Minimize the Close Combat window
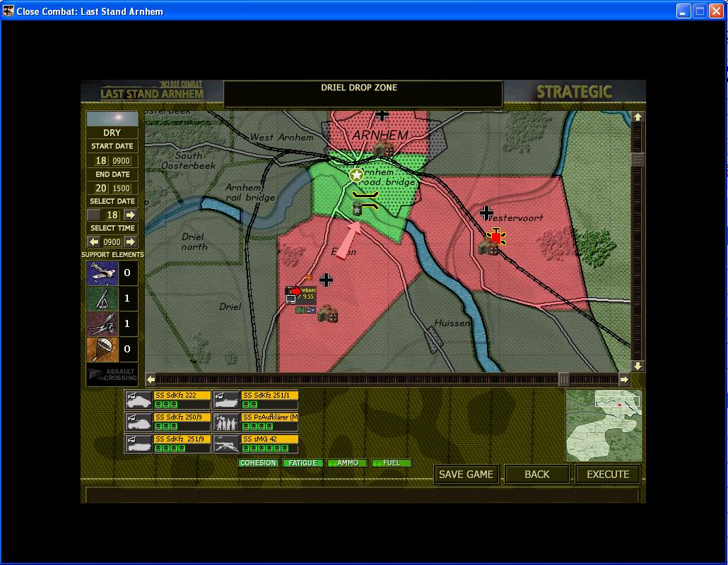This screenshot has height=565, width=728. [683, 11]
